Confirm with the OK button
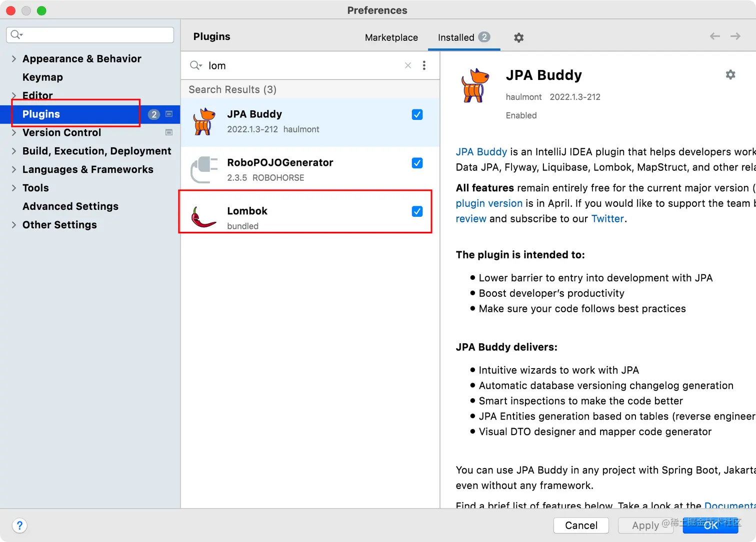Viewport: 756px width, 542px height. 710,525
